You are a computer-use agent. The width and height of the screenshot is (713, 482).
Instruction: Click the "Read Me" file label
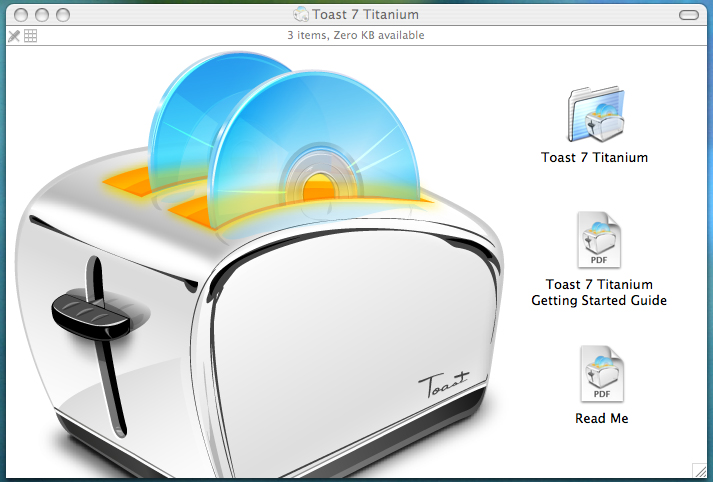click(x=602, y=418)
